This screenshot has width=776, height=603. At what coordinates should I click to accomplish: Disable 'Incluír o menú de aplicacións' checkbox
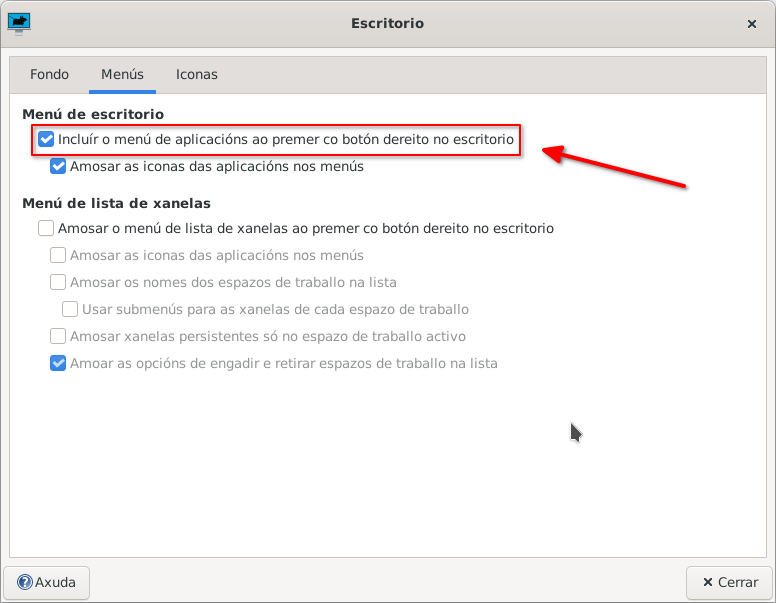tap(46, 140)
